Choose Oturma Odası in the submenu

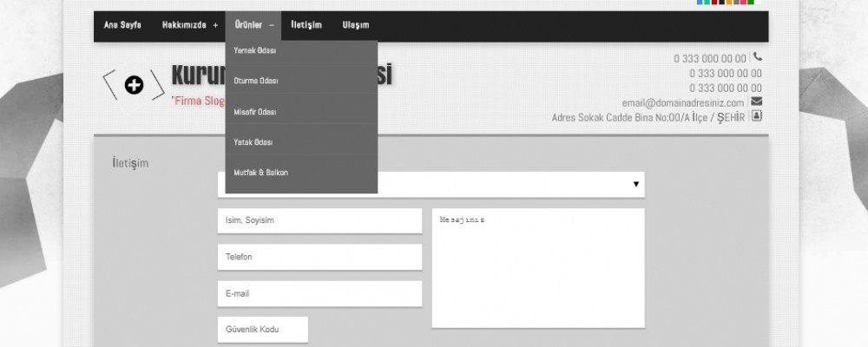click(x=256, y=81)
